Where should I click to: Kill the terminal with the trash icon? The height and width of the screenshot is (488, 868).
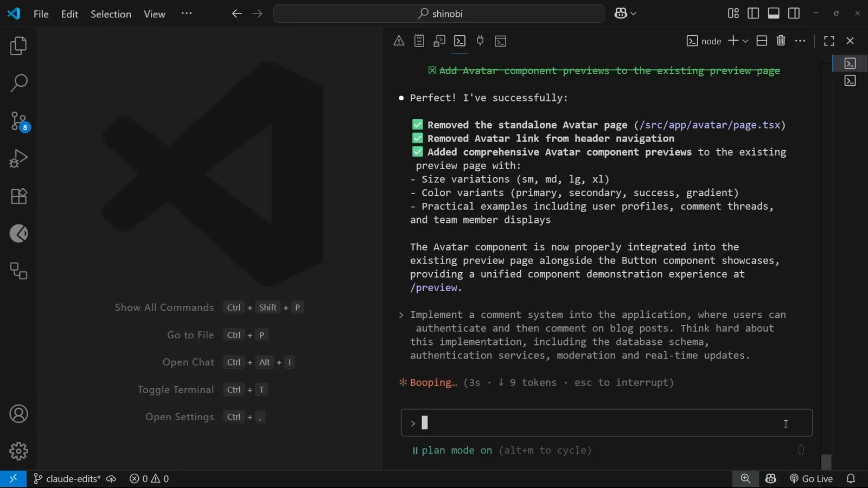pos(781,41)
